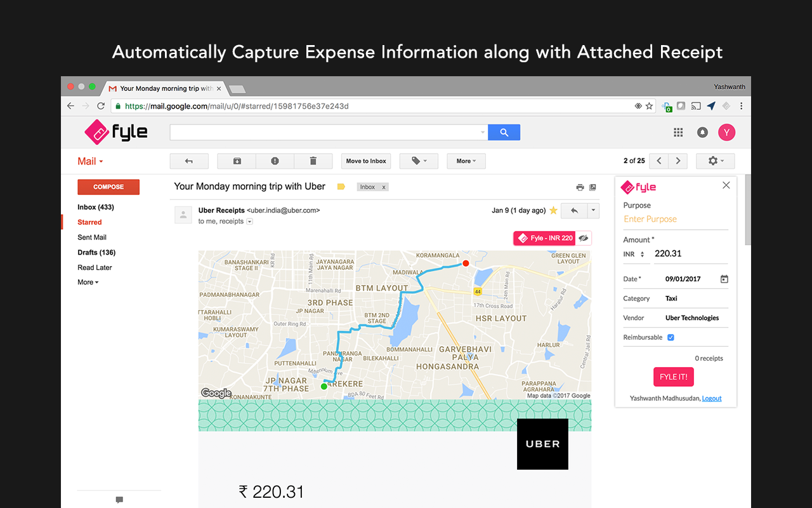Open the labels tag dropdown
Image resolution: width=812 pixels, height=508 pixels.
tap(419, 161)
